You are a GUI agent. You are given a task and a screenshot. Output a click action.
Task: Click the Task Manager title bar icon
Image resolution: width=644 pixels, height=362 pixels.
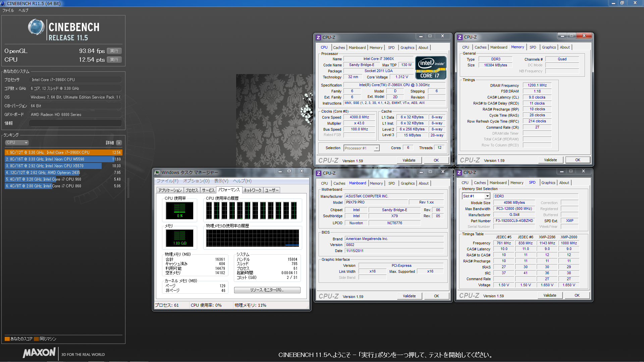tap(157, 172)
